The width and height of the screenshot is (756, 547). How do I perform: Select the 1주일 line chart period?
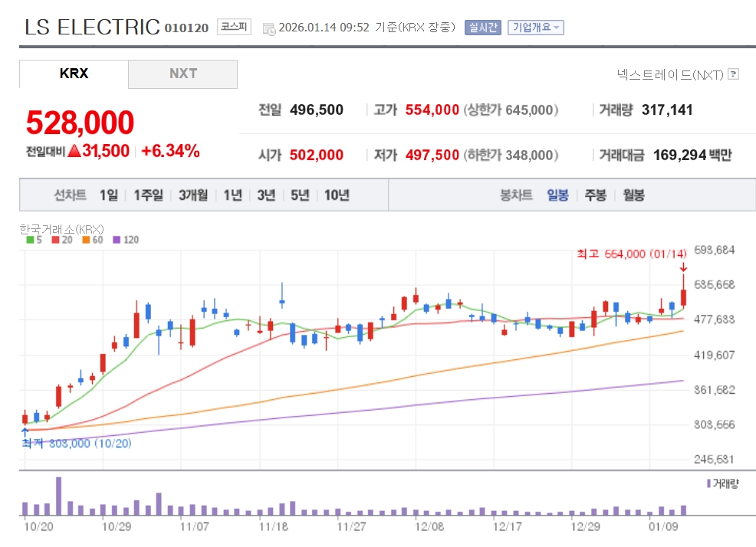148,195
